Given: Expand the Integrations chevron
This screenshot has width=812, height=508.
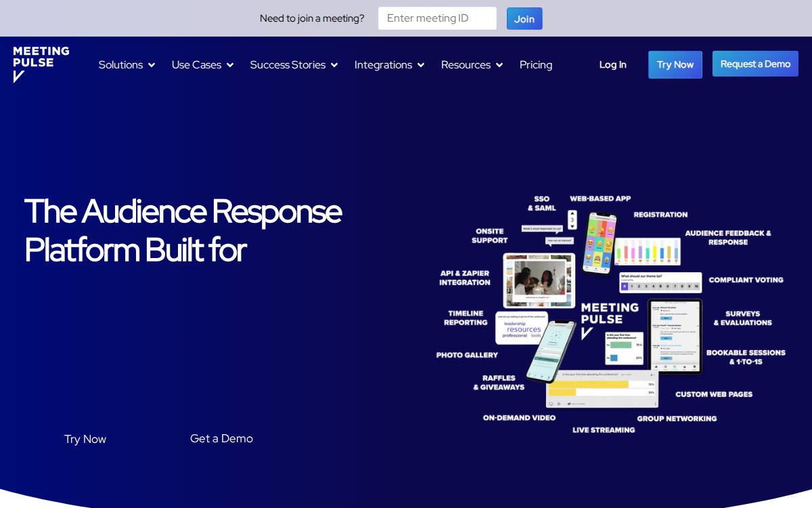Looking at the screenshot, I should pyautogui.click(x=421, y=65).
